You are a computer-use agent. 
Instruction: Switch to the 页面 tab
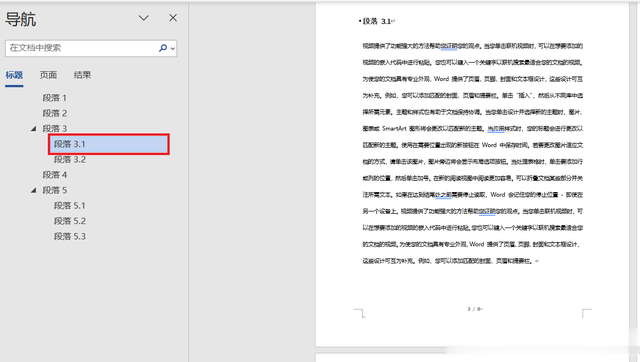(48, 75)
